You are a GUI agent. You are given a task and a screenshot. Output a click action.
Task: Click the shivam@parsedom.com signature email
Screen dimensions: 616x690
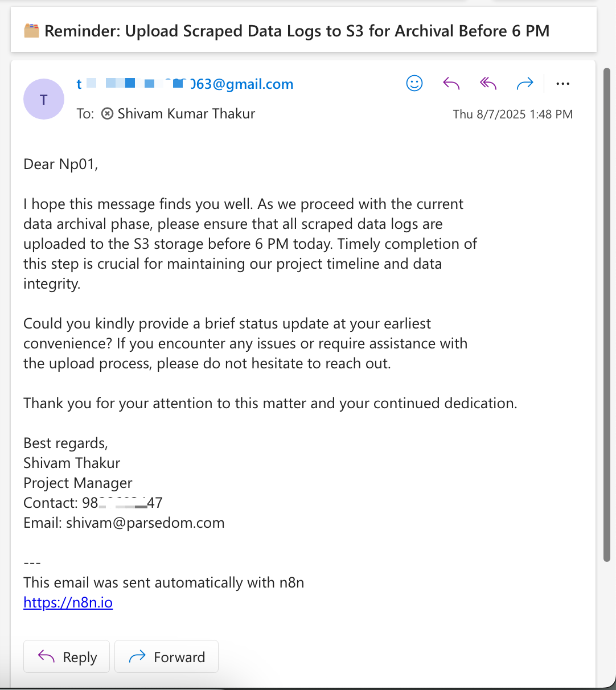click(x=145, y=523)
